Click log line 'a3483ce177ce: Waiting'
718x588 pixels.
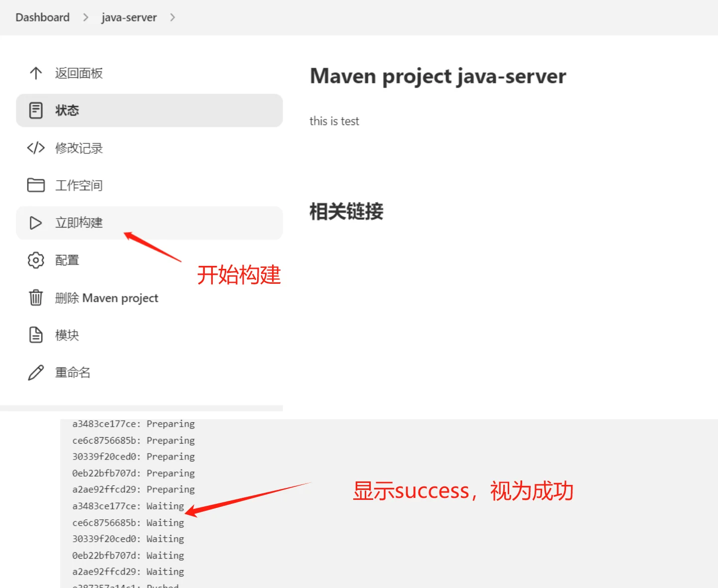pyautogui.click(x=128, y=506)
